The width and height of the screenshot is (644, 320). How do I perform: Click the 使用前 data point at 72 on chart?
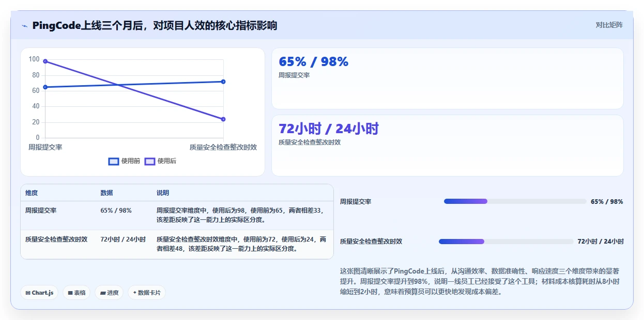[x=223, y=82]
